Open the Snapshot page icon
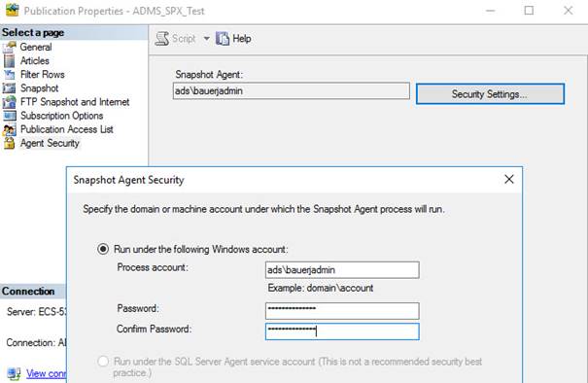Image resolution: width=588 pixels, height=383 pixels. [9, 88]
